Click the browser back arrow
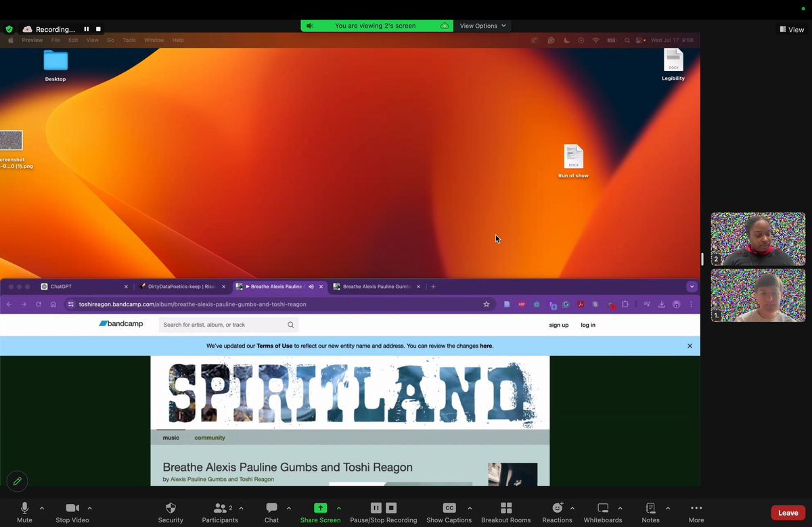Viewport: 812px width, 527px height. coord(9,304)
